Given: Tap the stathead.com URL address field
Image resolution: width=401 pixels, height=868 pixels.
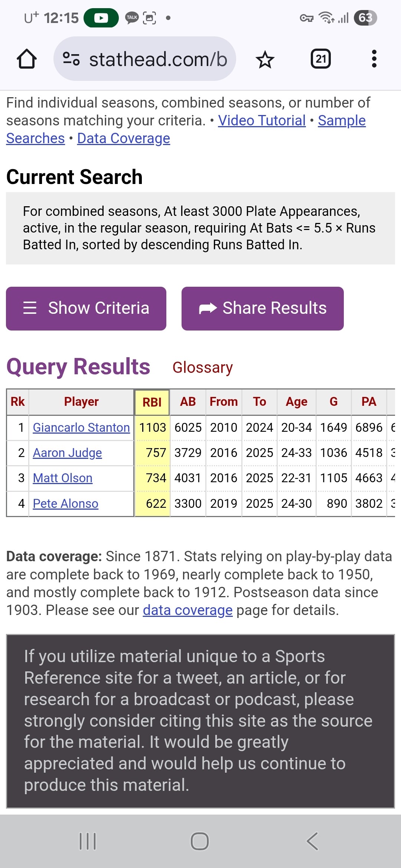Looking at the screenshot, I should [x=158, y=59].
